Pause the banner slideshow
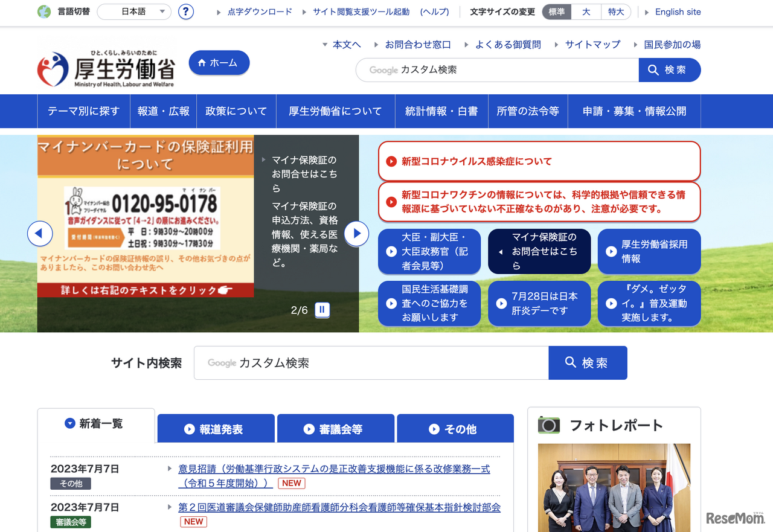The image size is (773, 532). (x=322, y=310)
